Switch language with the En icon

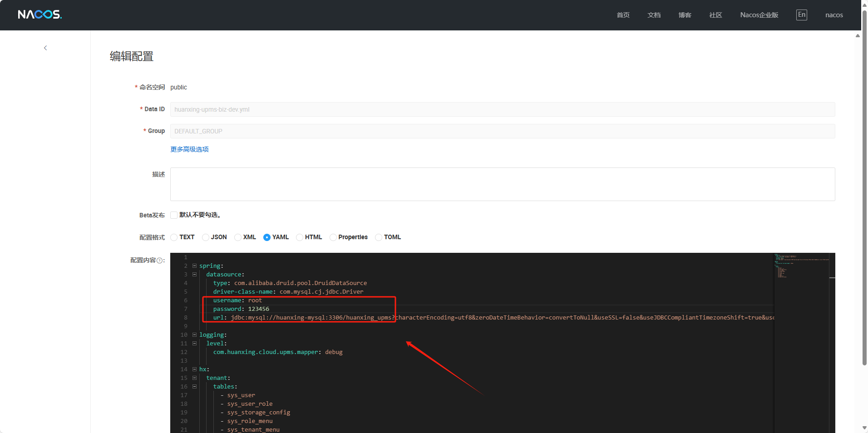click(801, 15)
